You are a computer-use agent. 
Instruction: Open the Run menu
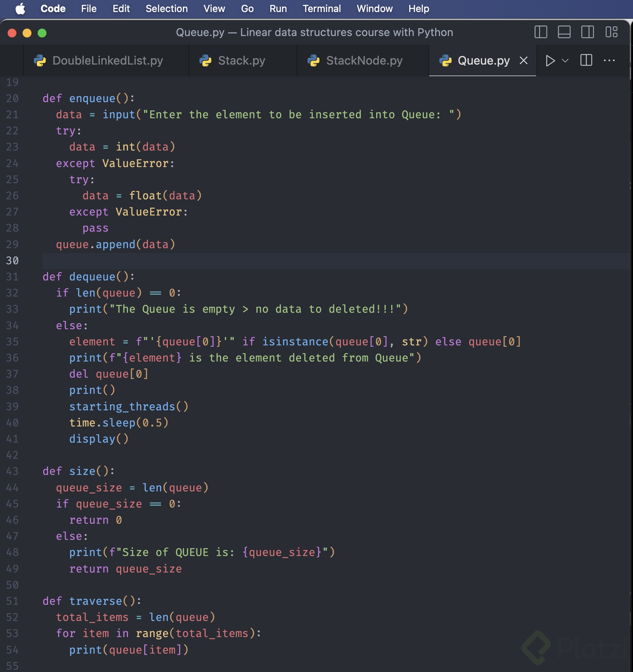click(x=278, y=9)
